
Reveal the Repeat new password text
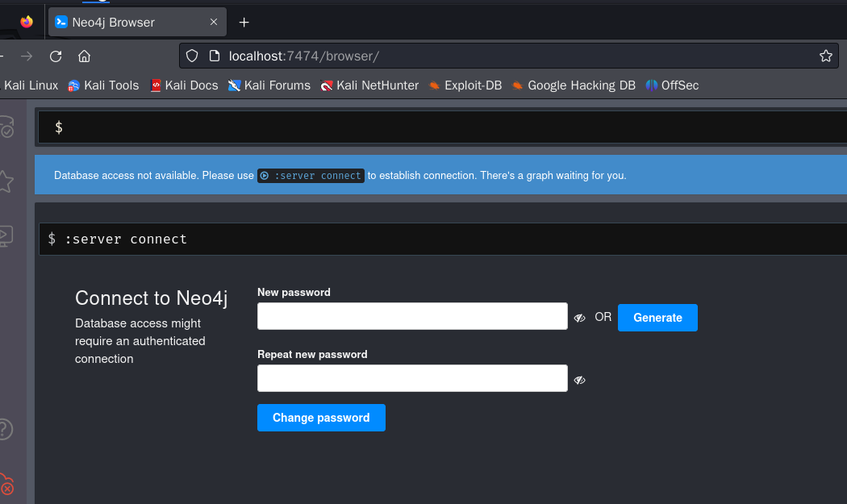(x=579, y=380)
